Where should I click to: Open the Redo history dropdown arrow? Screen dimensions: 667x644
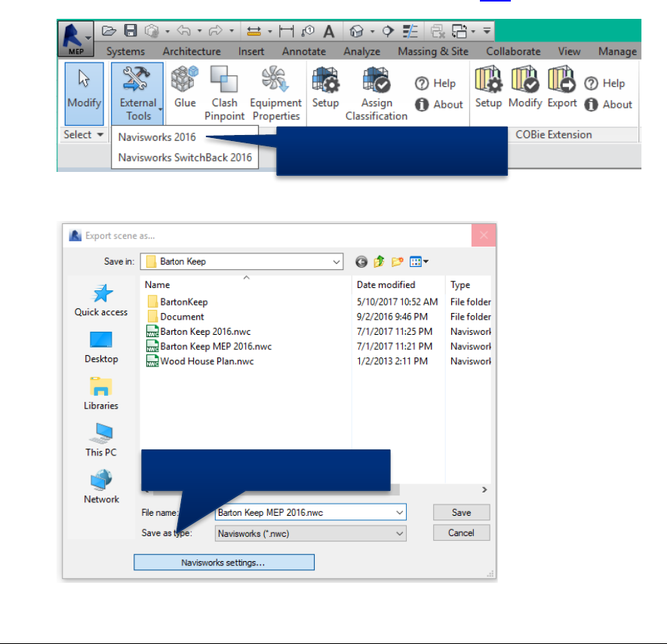click(x=232, y=31)
